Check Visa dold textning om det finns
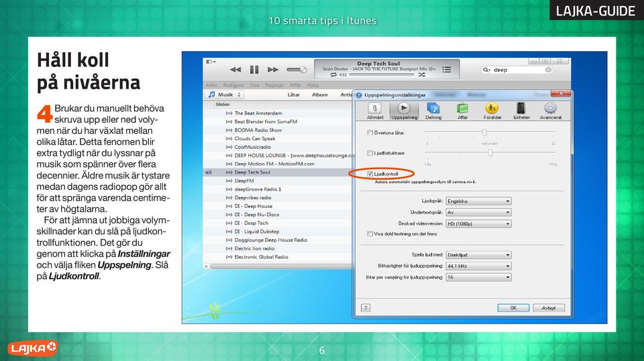The width and height of the screenshot is (644, 361). pyautogui.click(x=370, y=234)
